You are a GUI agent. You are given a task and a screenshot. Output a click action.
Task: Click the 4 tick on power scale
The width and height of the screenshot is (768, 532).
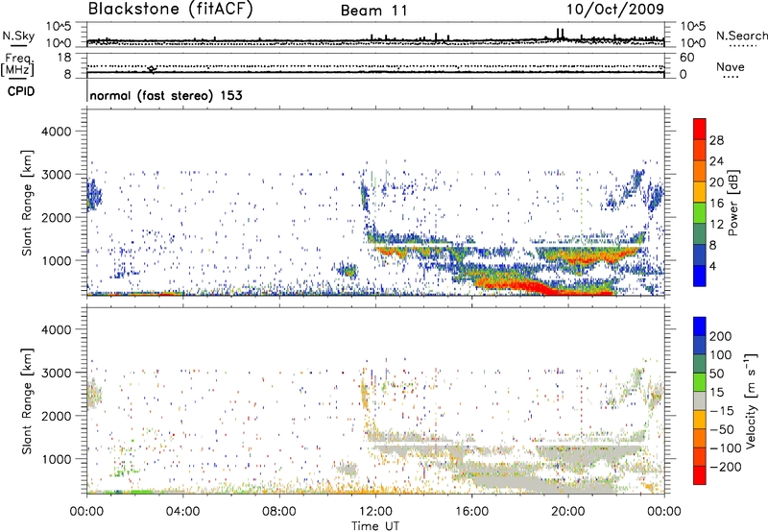pyautogui.click(x=713, y=266)
